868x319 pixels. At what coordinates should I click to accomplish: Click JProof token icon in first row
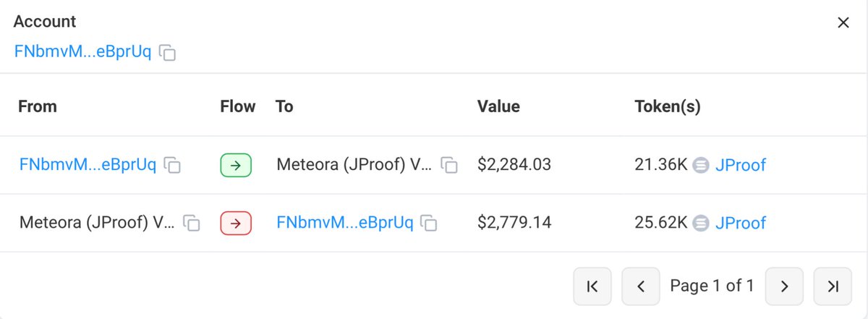(x=701, y=165)
